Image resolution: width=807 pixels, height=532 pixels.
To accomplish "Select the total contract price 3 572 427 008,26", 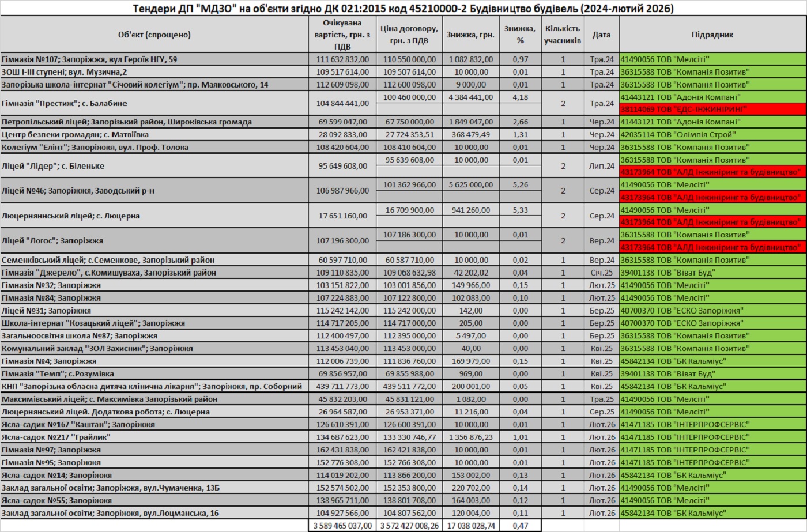I will tap(409, 526).
